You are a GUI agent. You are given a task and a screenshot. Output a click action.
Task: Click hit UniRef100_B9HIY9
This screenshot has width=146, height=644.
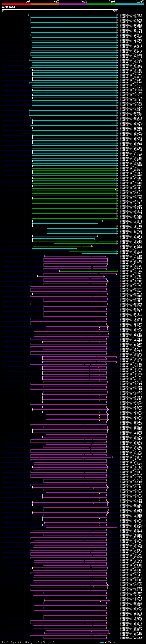pos(131,67)
